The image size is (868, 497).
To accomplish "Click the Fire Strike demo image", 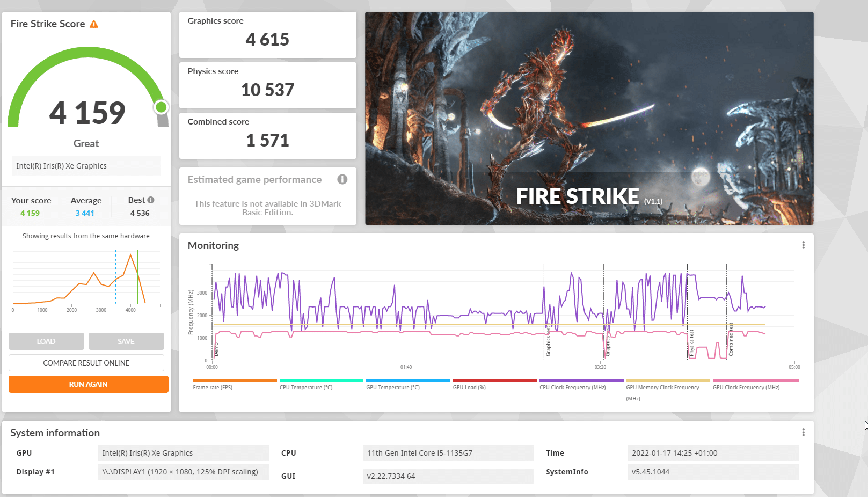I will [x=589, y=118].
